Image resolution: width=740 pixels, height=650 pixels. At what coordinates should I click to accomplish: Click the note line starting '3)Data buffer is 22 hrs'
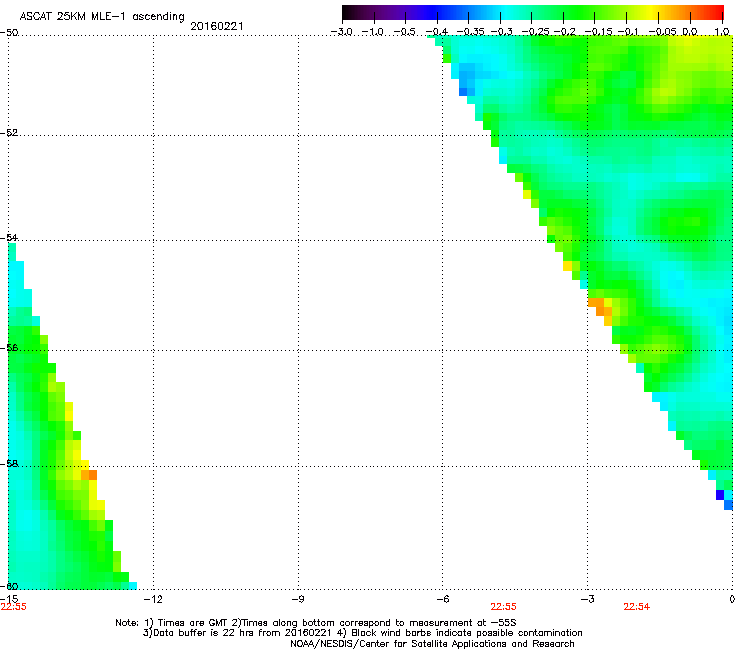point(362,633)
